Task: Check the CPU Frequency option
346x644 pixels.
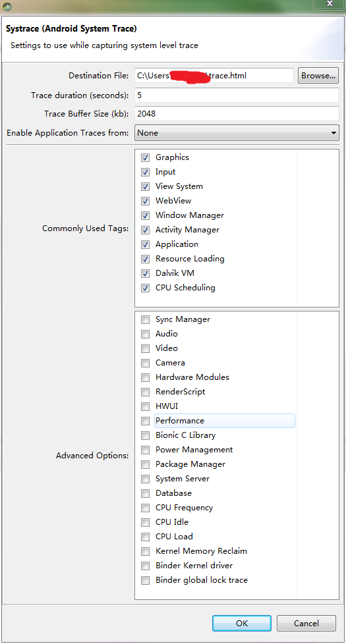Action: pos(145,508)
